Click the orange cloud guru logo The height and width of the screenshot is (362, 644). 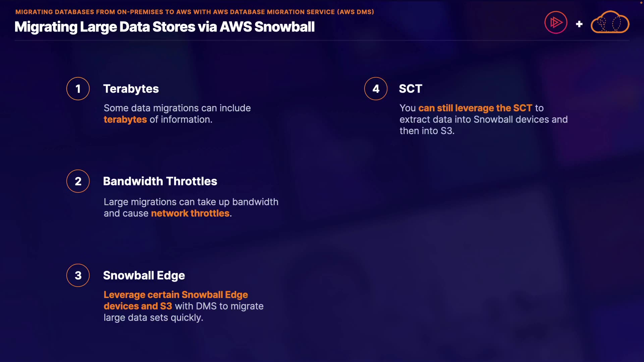(610, 23)
